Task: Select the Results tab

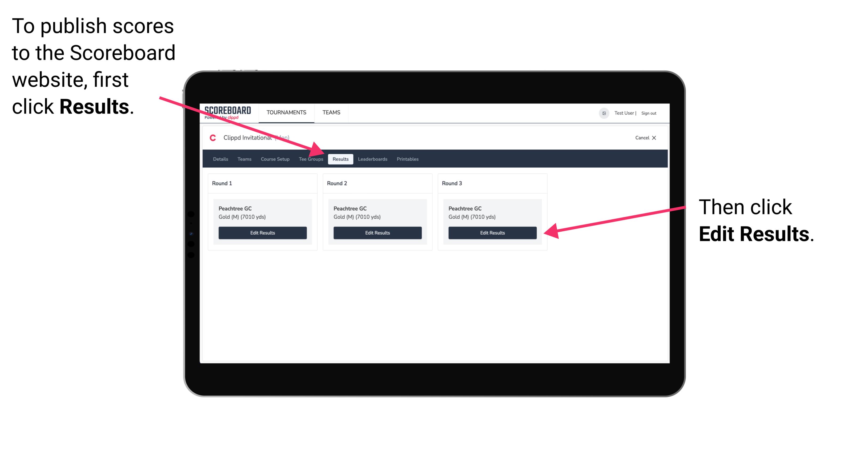Action: coord(340,159)
